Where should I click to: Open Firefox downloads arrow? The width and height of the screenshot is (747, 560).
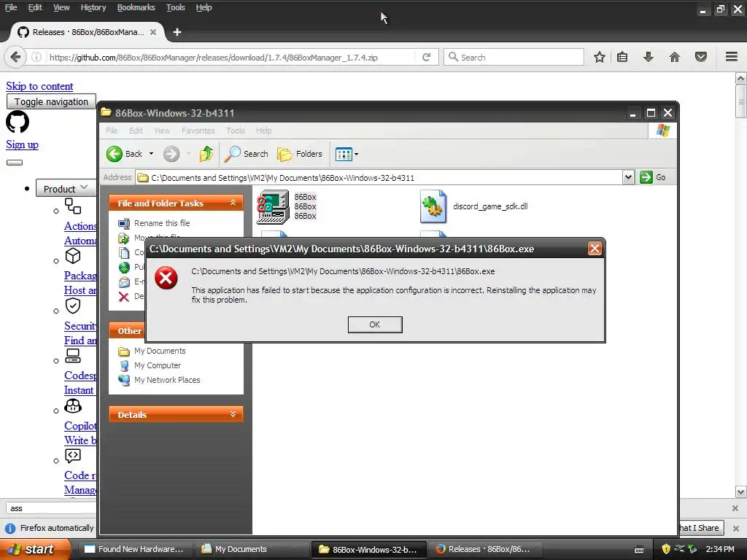pos(649,57)
